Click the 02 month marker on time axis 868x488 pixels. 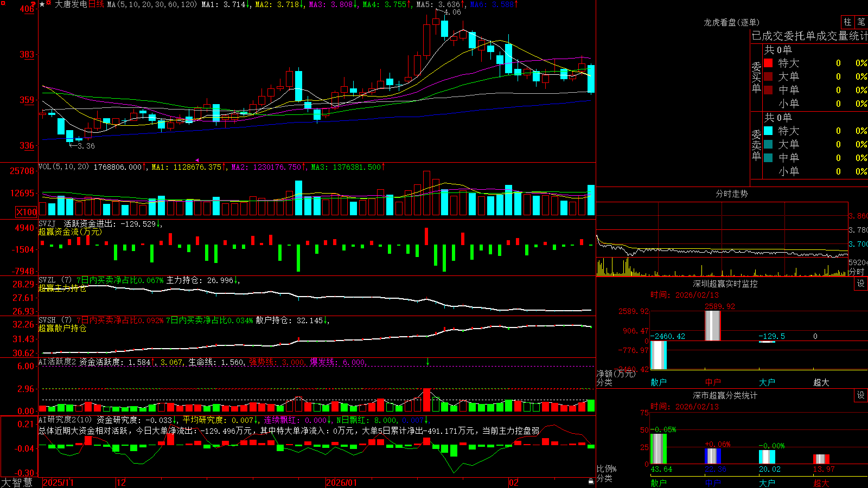point(514,483)
